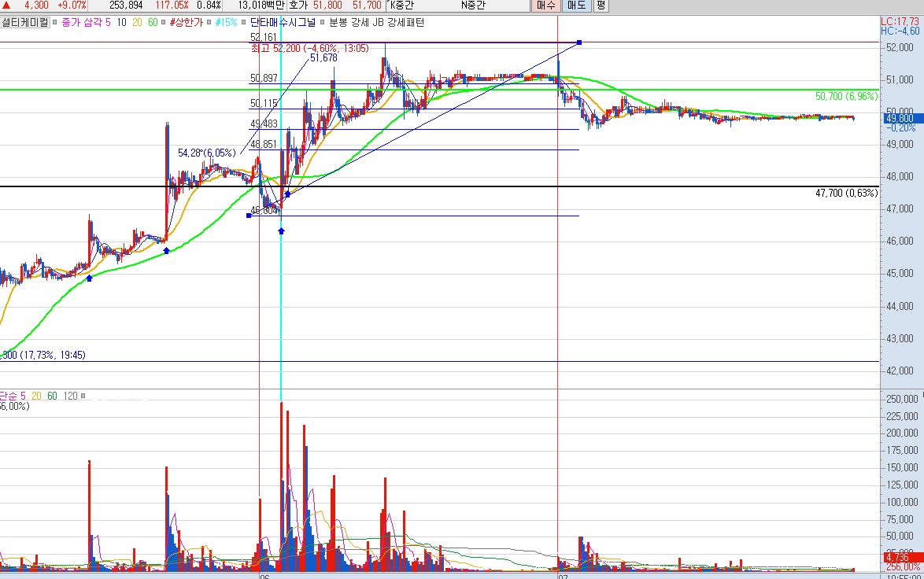Toggle the square after #상한가 legend
The height and width of the screenshot is (579, 924).
point(209,22)
